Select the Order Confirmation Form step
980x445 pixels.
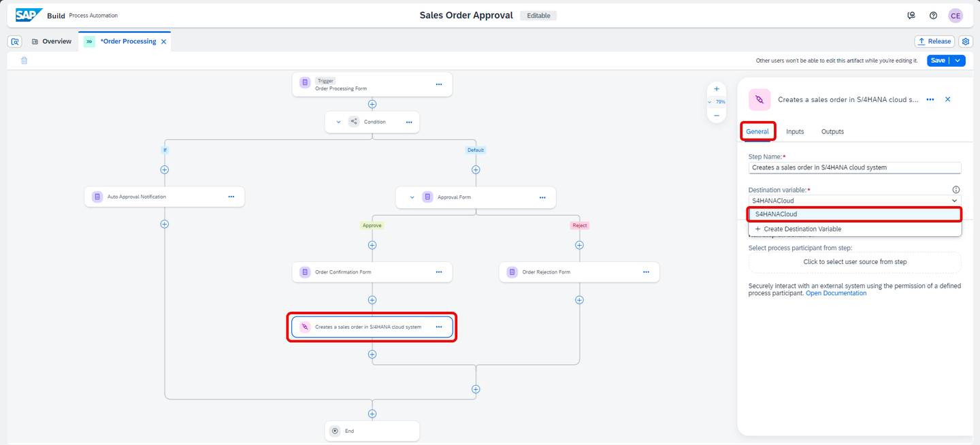point(372,272)
